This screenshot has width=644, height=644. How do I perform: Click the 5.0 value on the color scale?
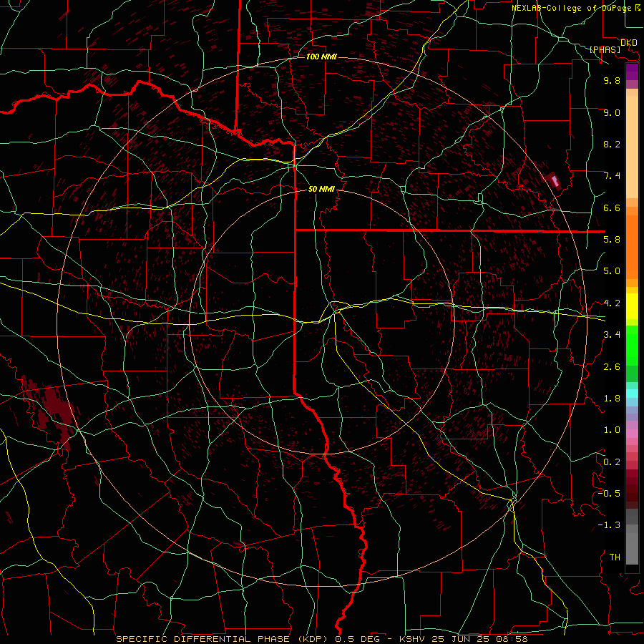(612, 271)
